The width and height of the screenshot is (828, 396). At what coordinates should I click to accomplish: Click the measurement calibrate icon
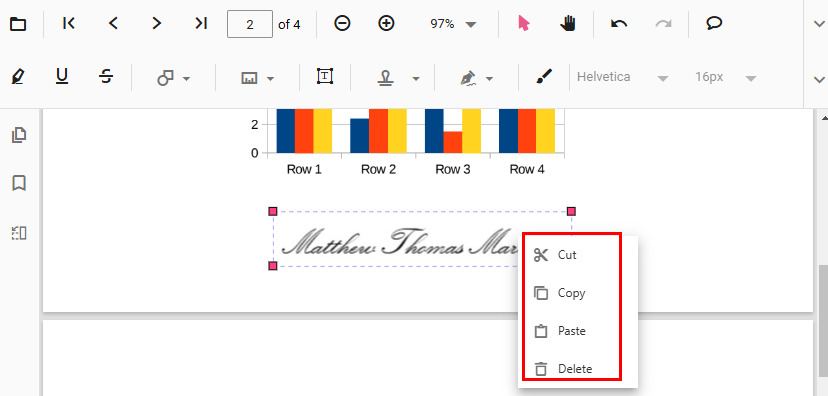pos(249,78)
